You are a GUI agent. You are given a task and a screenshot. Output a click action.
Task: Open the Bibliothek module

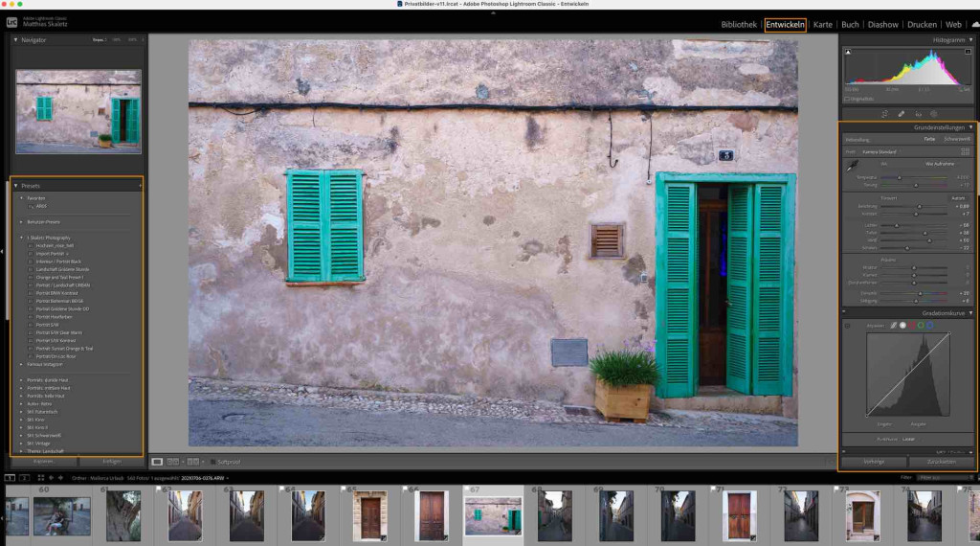coord(738,24)
